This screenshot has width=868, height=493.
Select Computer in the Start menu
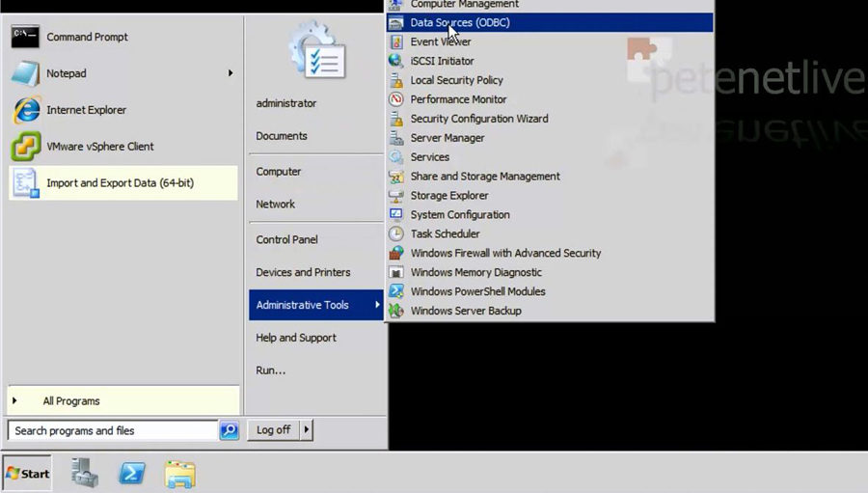click(279, 171)
